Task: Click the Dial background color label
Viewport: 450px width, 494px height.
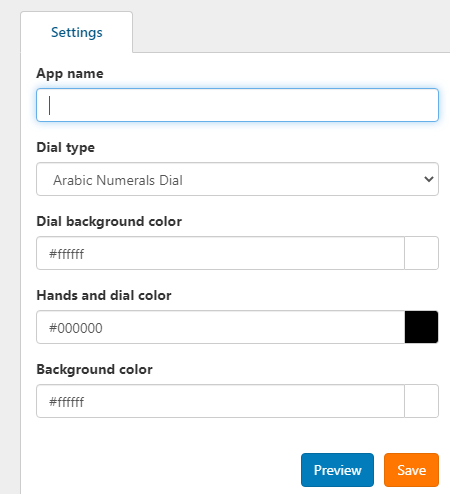Action: click(x=109, y=221)
